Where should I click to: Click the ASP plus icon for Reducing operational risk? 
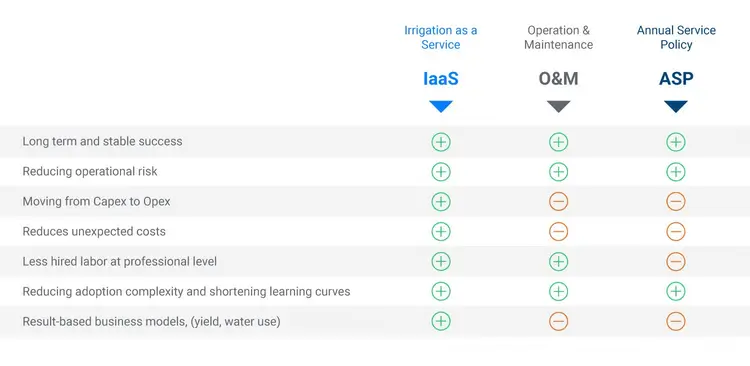675,172
